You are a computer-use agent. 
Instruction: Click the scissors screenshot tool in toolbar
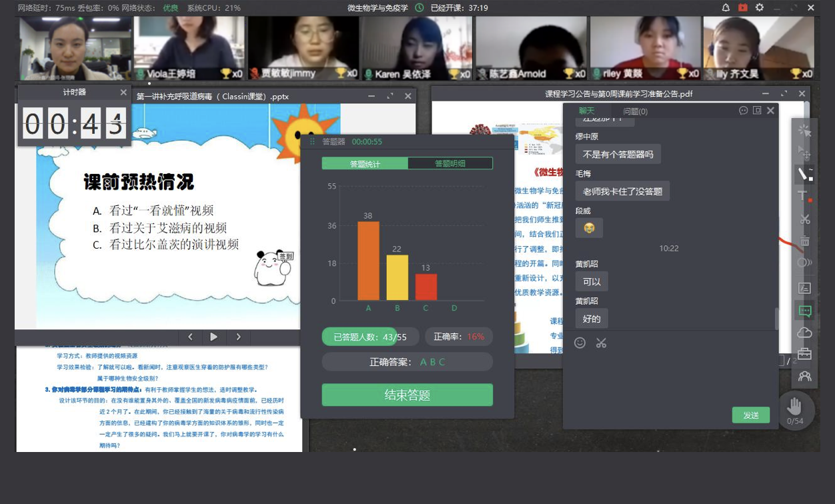(x=805, y=219)
